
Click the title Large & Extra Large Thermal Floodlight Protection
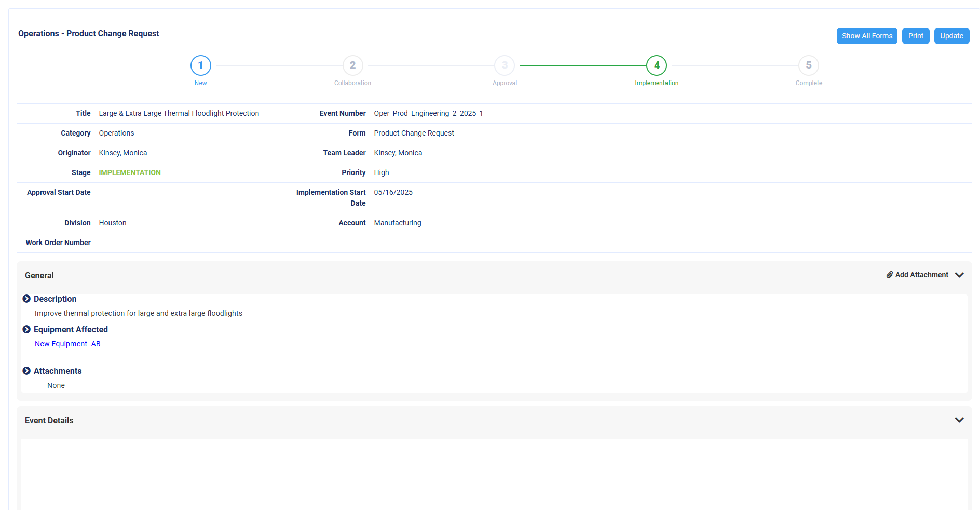(179, 113)
